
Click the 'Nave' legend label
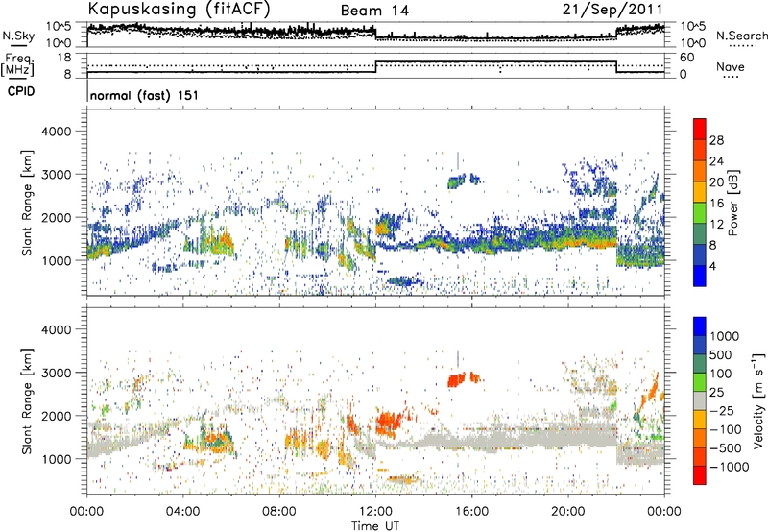coord(731,67)
